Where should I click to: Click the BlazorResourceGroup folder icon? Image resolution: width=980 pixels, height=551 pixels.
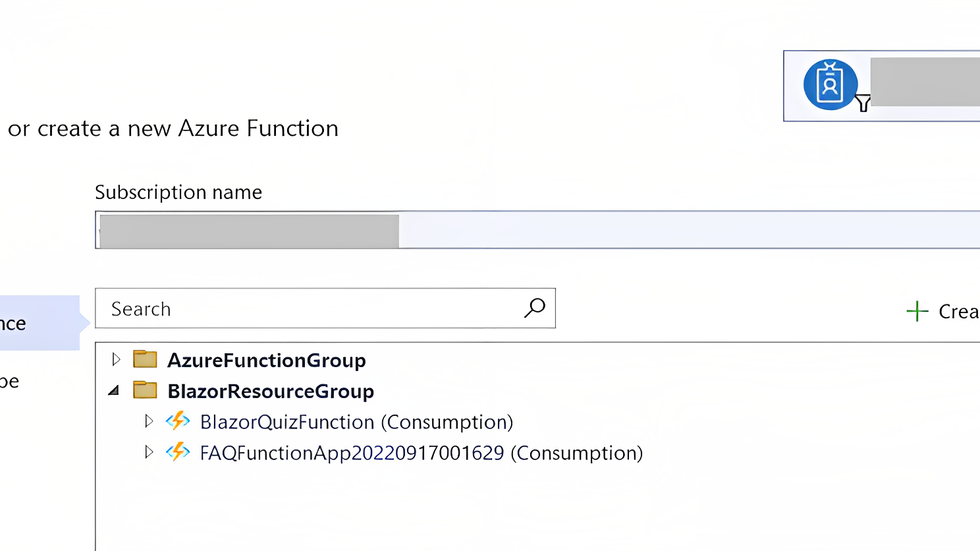[x=145, y=390]
